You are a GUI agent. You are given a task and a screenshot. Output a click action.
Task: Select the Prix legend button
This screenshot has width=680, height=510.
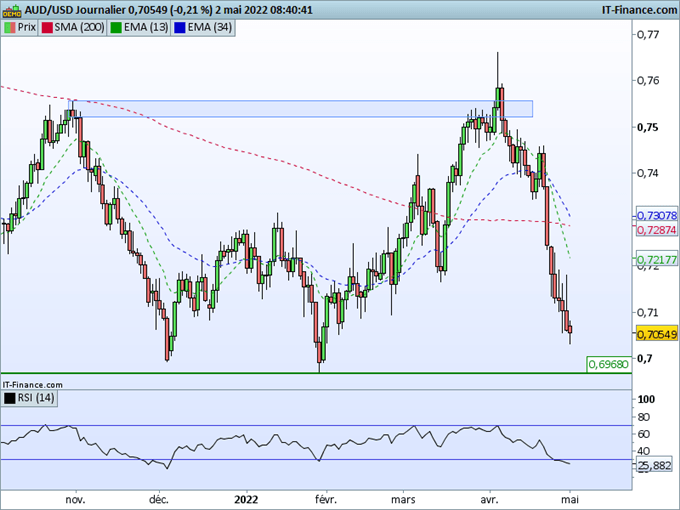click(20, 27)
